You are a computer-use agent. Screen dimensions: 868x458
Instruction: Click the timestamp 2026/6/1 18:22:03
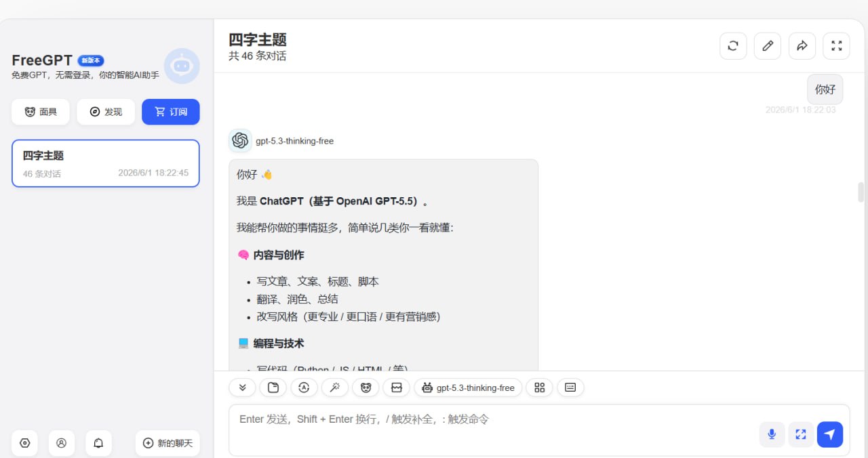800,110
